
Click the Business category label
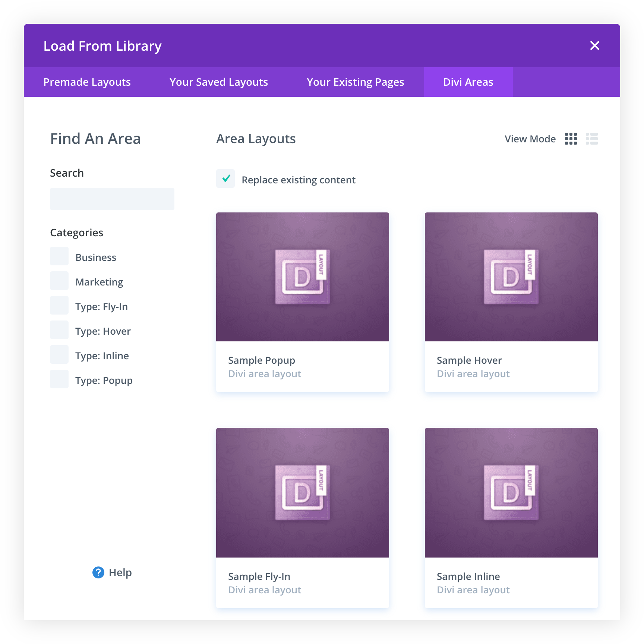coord(96,258)
